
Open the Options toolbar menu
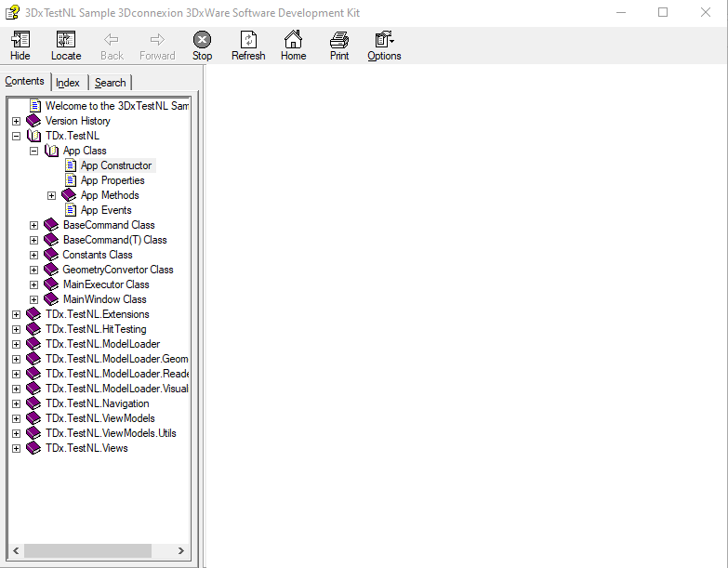point(384,46)
